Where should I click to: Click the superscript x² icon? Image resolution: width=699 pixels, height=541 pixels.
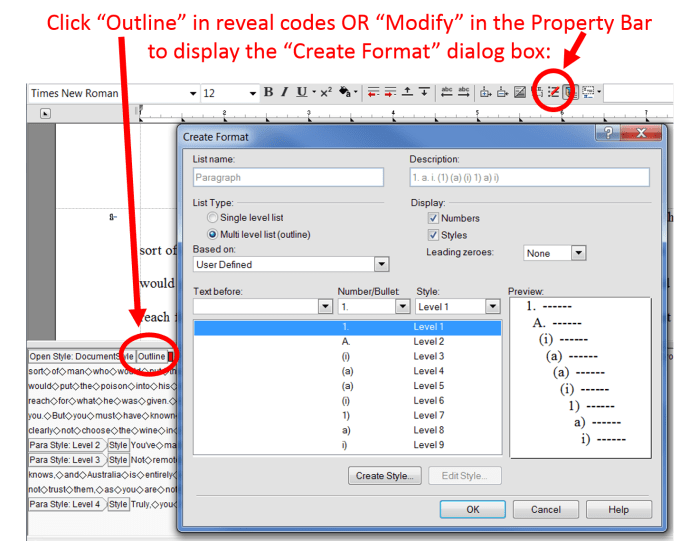(x=325, y=93)
